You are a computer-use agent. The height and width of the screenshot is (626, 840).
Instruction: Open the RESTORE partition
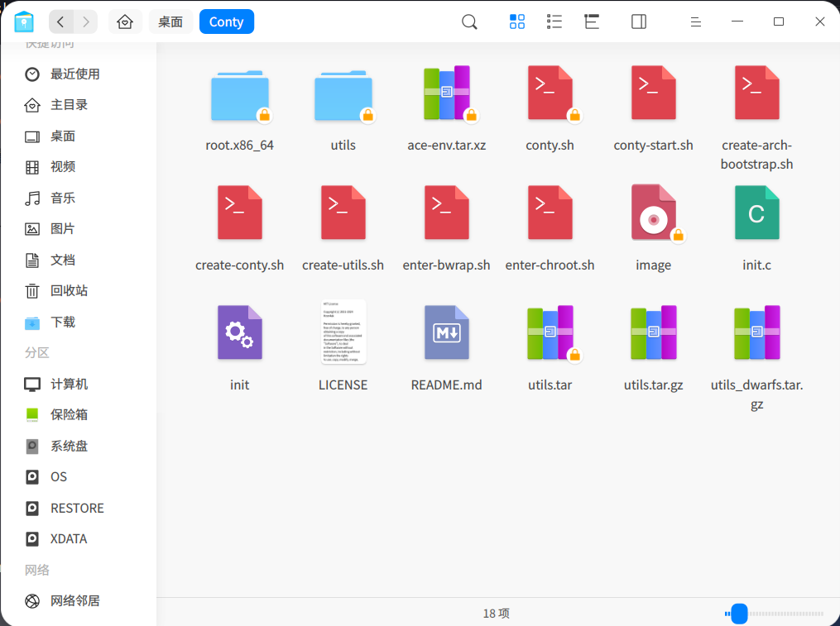[79, 509]
